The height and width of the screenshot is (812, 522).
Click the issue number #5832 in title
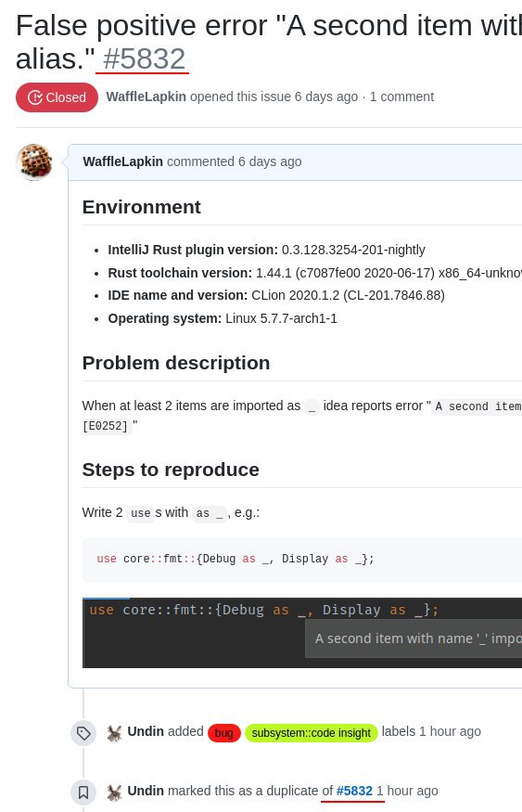pyautogui.click(x=144, y=58)
